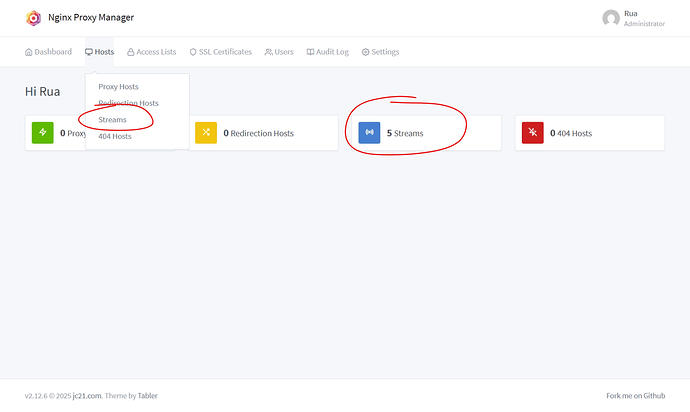Click the red 404 Hosts icon

(532, 132)
